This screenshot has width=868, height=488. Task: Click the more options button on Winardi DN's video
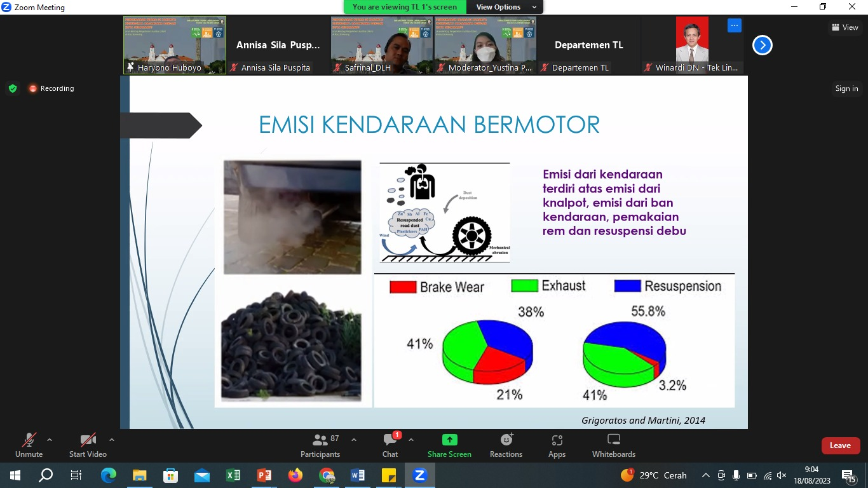tap(735, 25)
